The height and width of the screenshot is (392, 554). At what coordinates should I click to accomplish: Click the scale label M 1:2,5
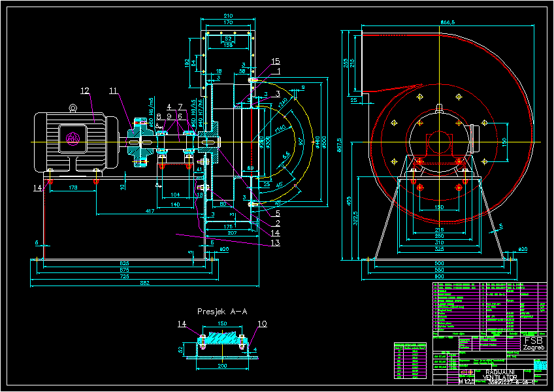[x=466, y=380]
